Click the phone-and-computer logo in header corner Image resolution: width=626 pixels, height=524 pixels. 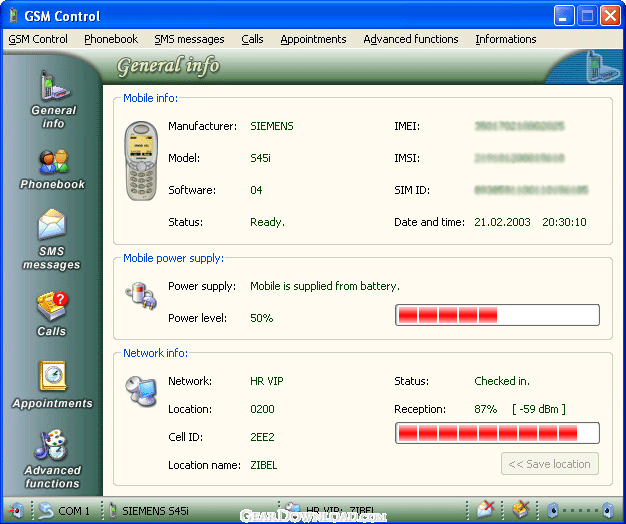(x=602, y=67)
